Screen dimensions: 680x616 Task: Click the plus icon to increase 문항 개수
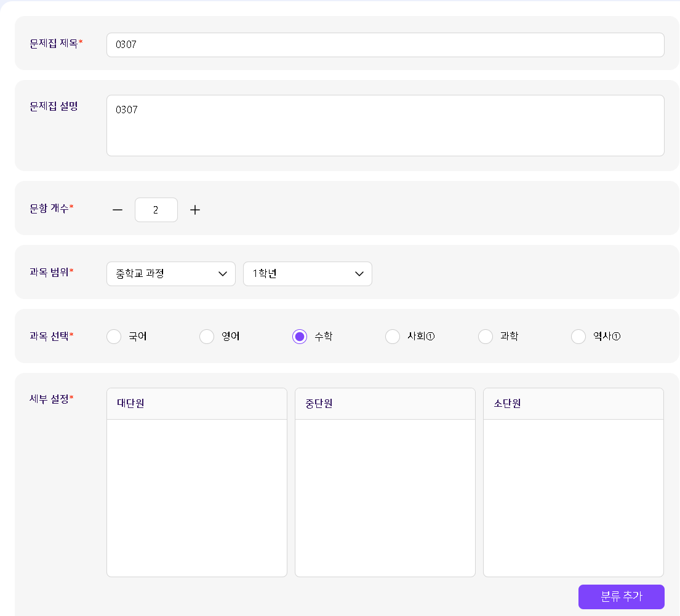point(195,210)
